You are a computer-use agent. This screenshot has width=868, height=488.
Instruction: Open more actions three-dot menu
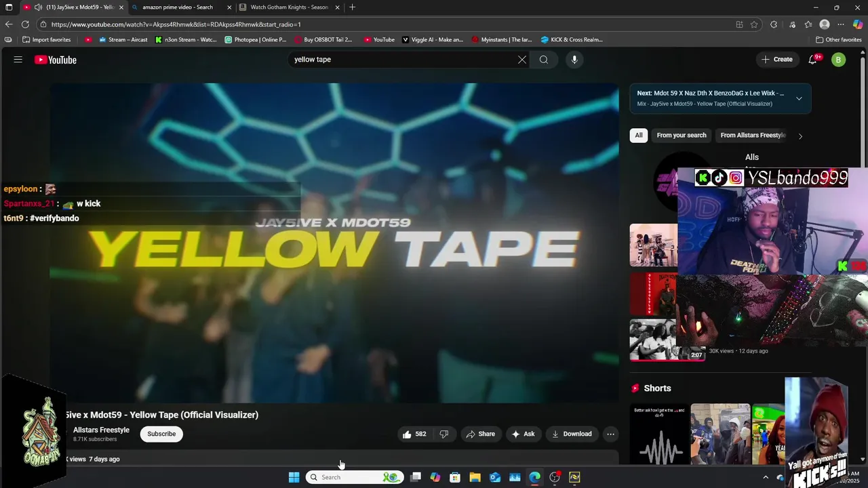coord(610,434)
